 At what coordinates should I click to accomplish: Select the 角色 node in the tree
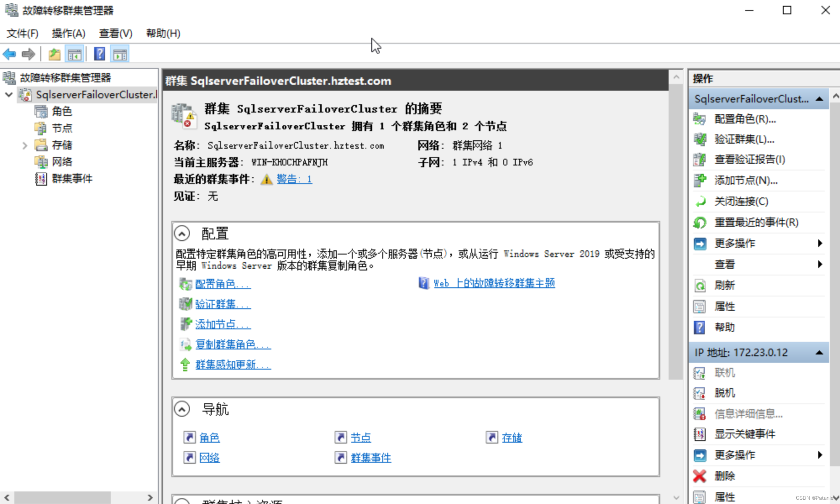click(x=62, y=111)
